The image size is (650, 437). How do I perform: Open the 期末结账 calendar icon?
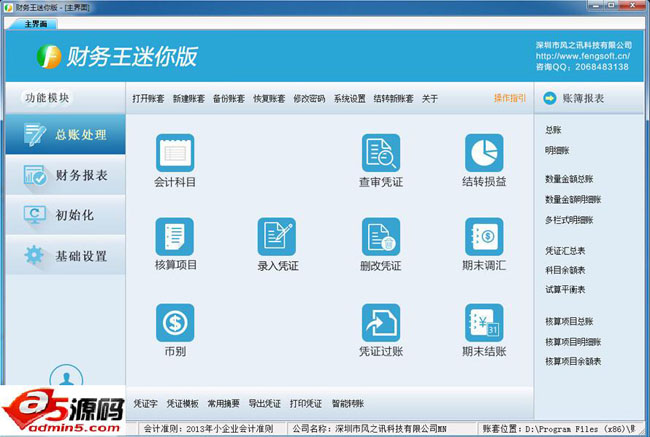[484, 323]
